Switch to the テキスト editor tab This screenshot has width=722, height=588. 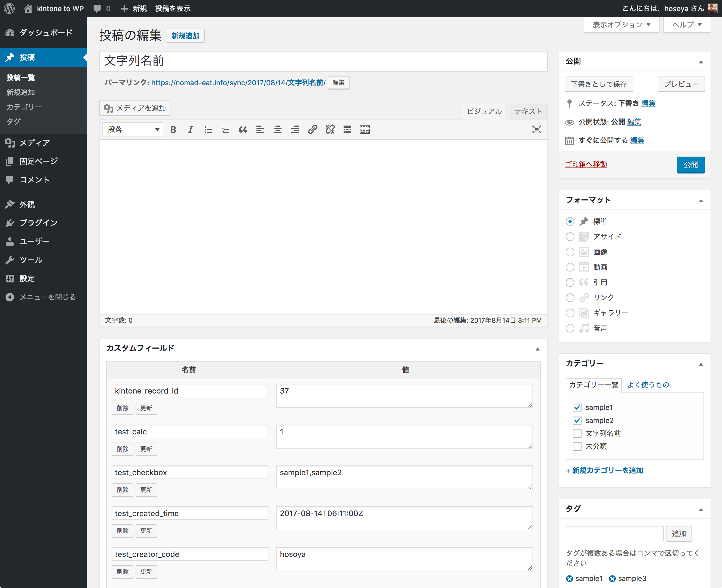[528, 111]
